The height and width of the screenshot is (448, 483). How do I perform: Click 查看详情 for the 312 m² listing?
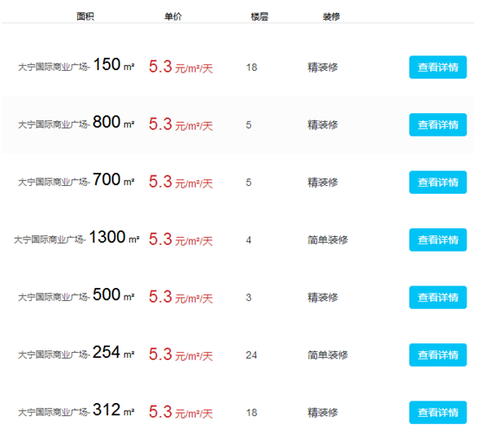(x=438, y=413)
